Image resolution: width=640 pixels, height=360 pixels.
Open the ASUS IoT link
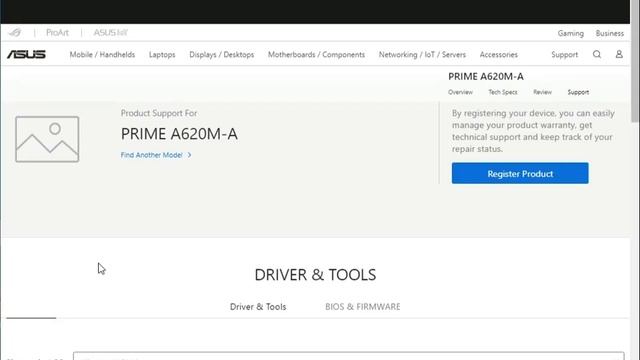tap(110, 33)
